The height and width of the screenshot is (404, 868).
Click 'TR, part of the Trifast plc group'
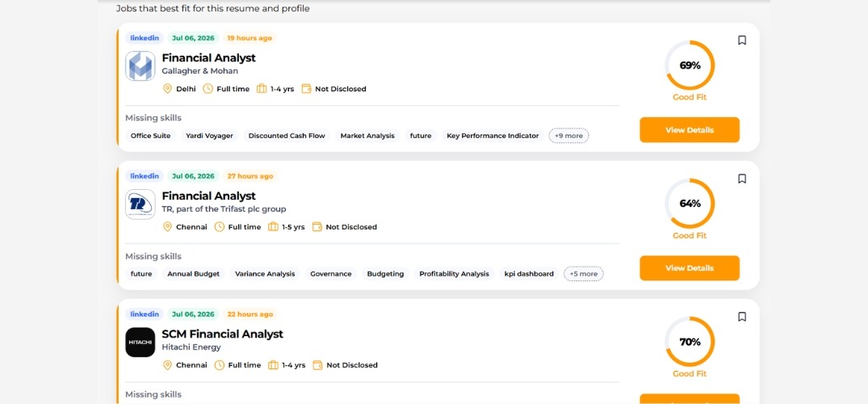click(224, 209)
